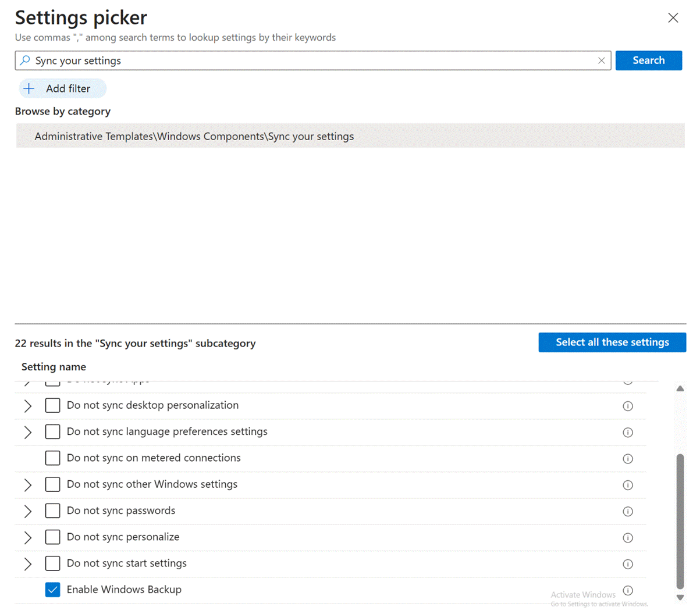Image resolution: width=700 pixels, height=614 pixels.
Task: Click the results list vertical scrollbar thumb
Action: tap(680, 520)
